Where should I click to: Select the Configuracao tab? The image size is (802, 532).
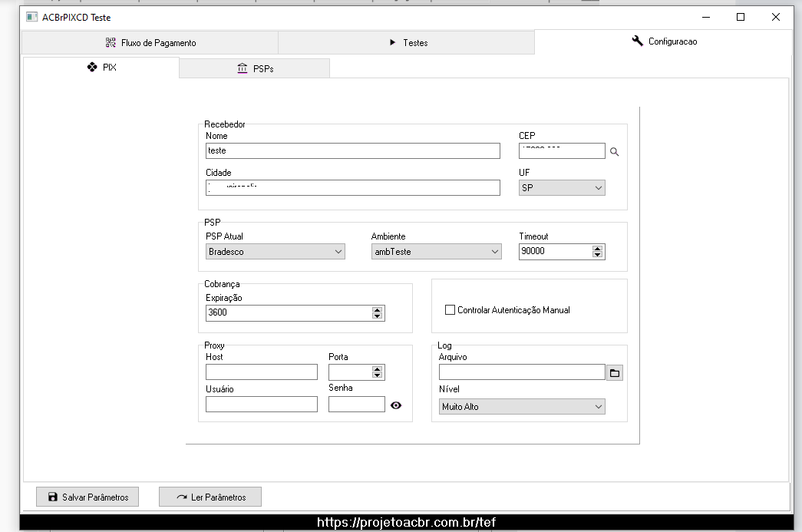click(664, 41)
